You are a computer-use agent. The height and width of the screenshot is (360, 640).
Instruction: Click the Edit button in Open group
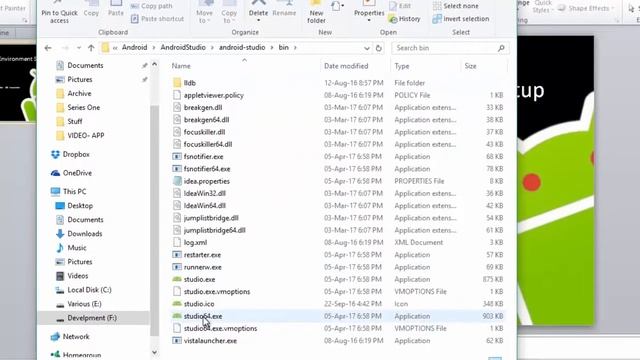(400, 6)
